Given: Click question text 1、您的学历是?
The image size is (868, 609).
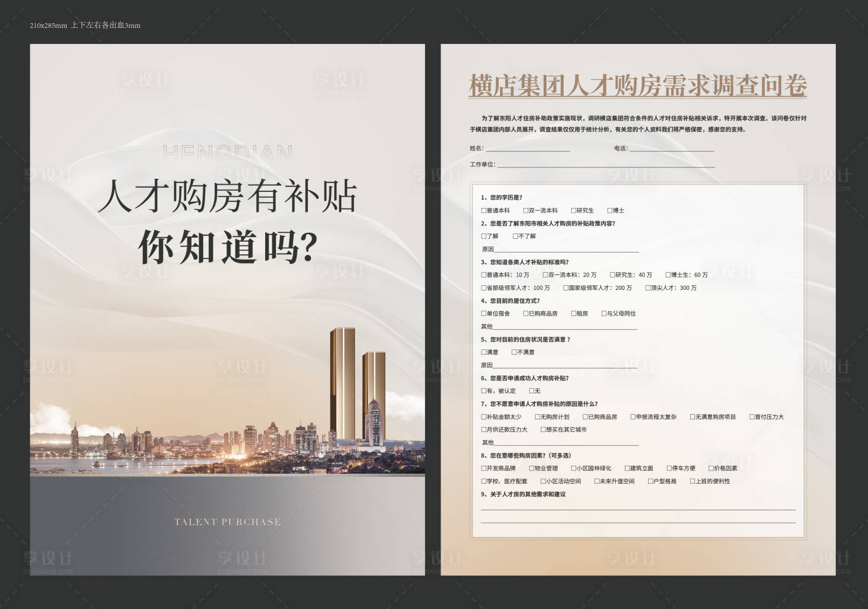Looking at the screenshot, I should [x=502, y=197].
